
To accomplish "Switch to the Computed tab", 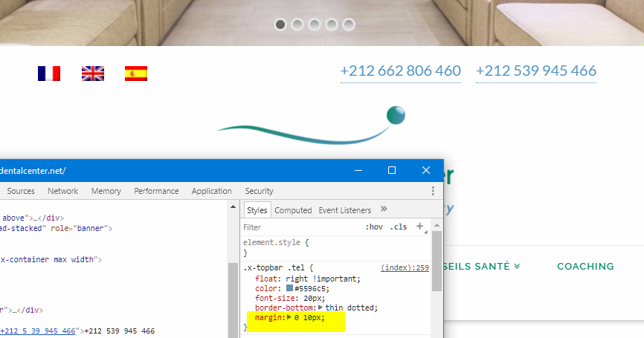I will pyautogui.click(x=293, y=210).
